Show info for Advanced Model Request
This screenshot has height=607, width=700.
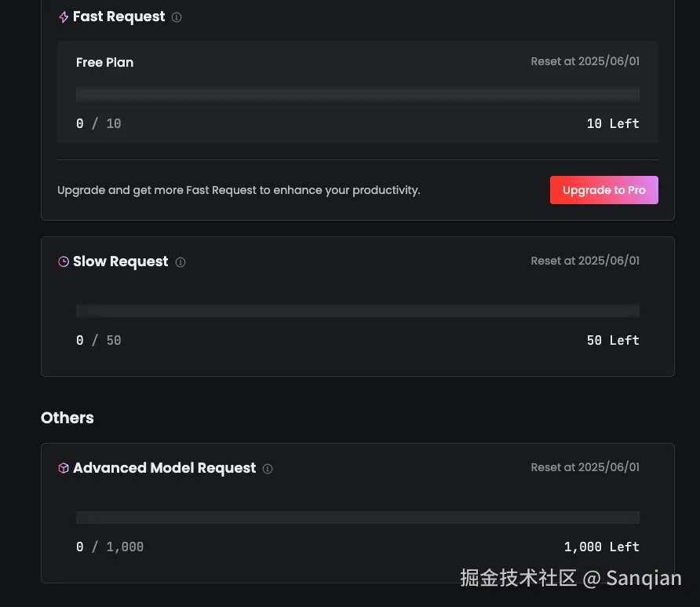[268, 469]
